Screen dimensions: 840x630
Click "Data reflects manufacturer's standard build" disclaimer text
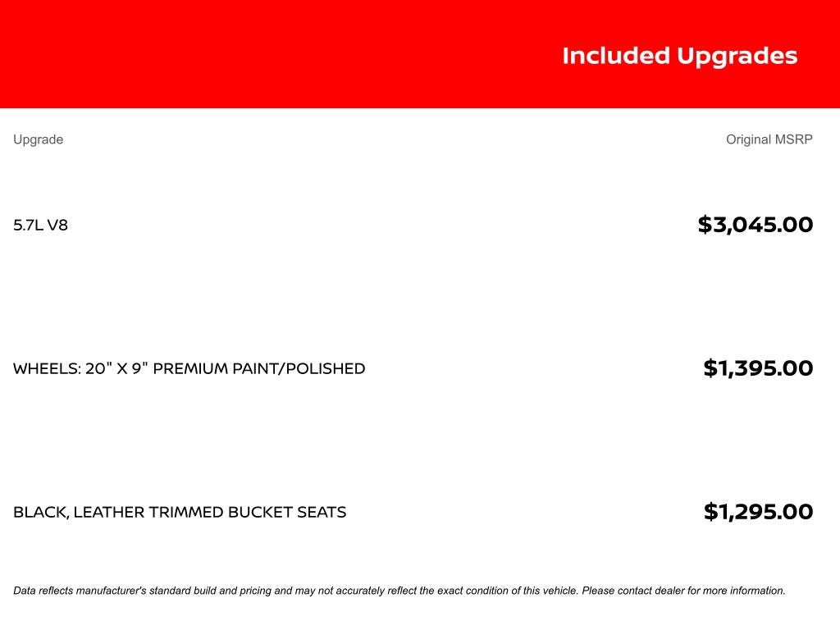click(123, 591)
